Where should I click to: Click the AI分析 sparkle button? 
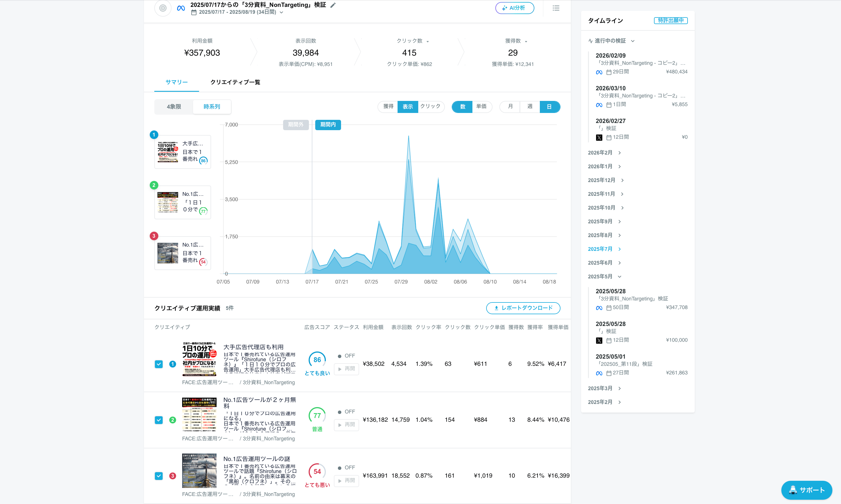[515, 8]
